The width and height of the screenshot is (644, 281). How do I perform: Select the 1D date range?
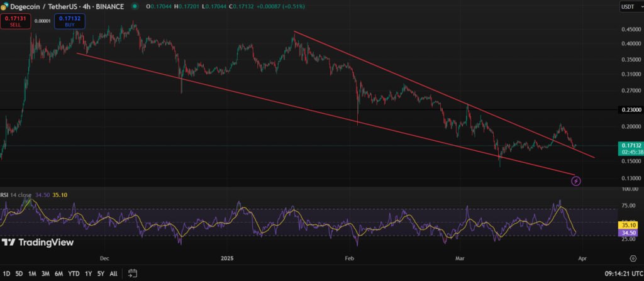pyautogui.click(x=6, y=273)
